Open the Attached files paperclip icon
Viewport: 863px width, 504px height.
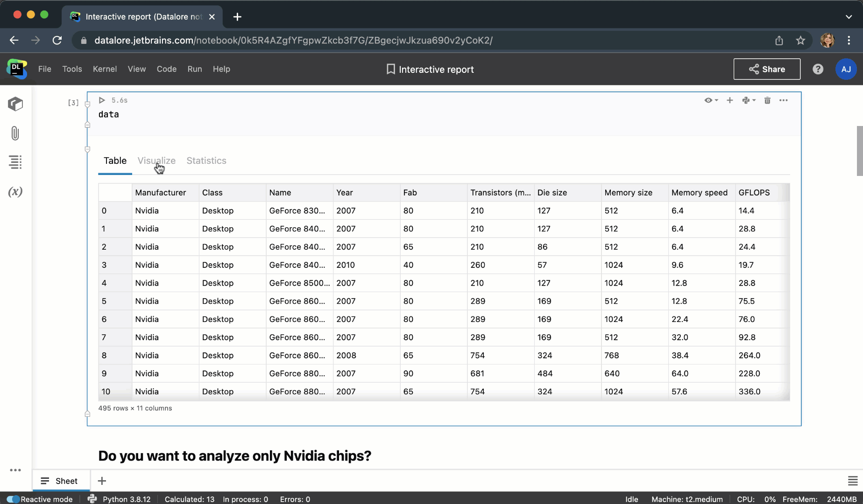click(x=15, y=133)
